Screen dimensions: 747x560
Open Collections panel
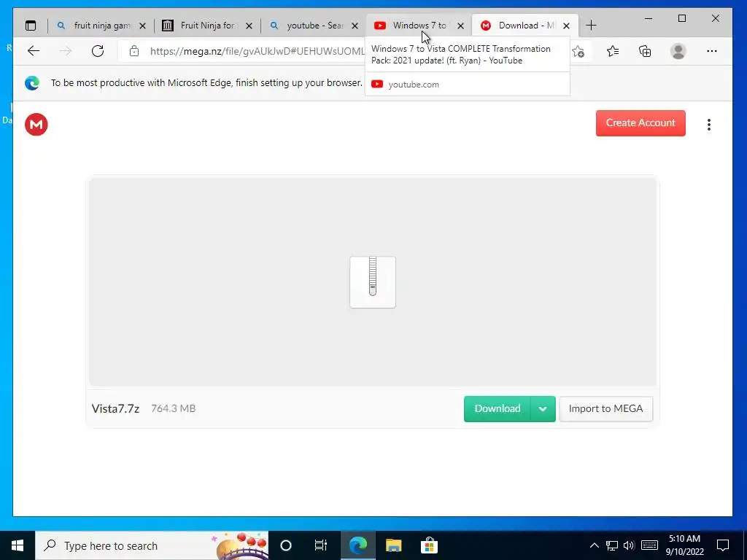pyautogui.click(x=645, y=51)
